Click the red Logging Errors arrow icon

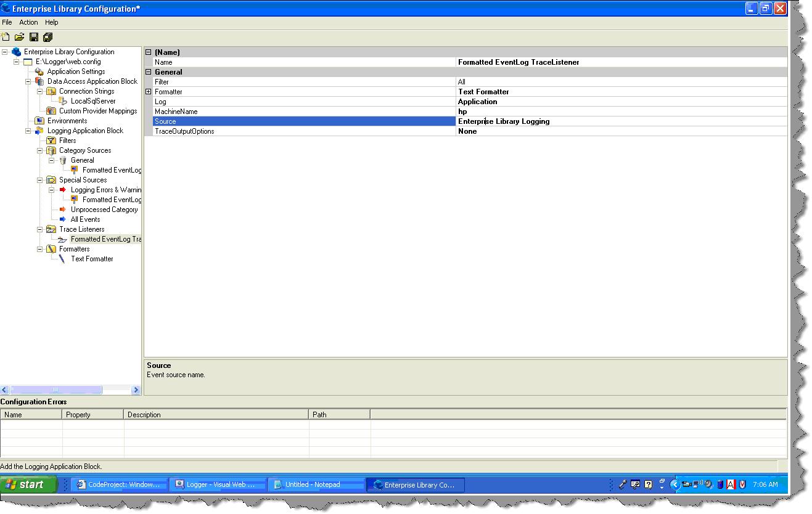click(x=63, y=190)
